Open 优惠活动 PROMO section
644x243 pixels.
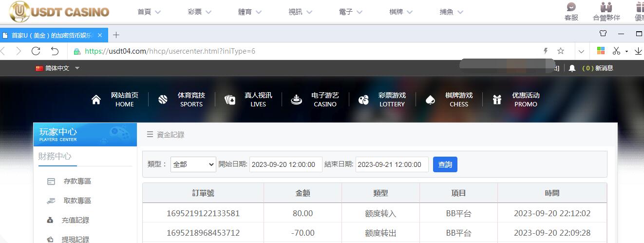526,100
